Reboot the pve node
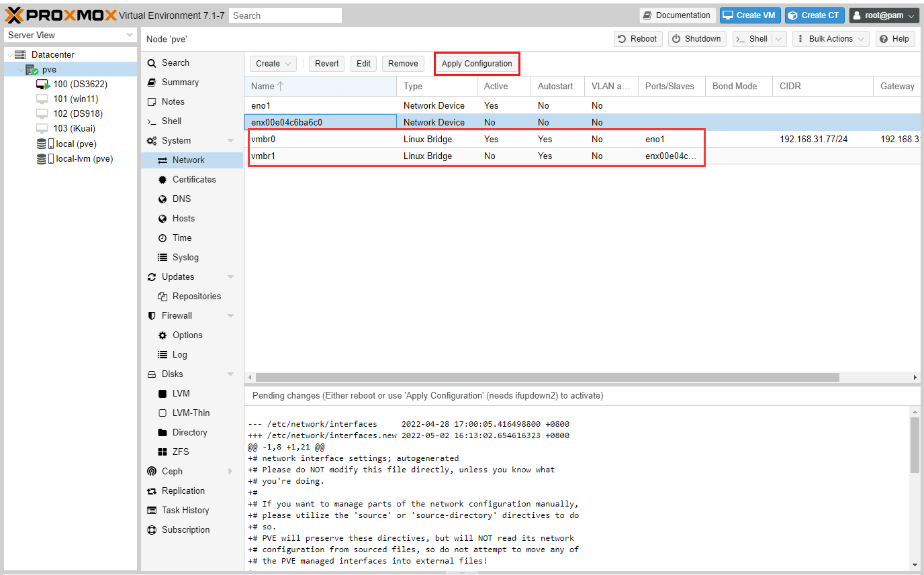 tap(638, 39)
